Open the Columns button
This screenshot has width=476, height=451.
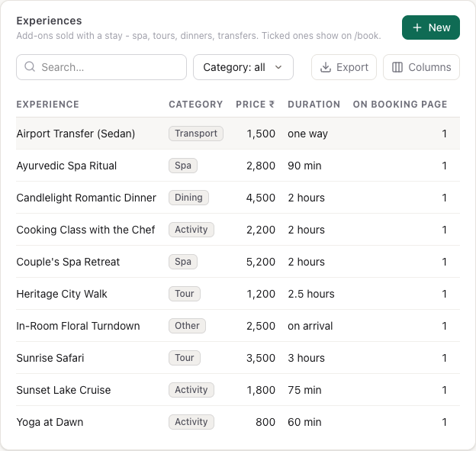(x=421, y=67)
